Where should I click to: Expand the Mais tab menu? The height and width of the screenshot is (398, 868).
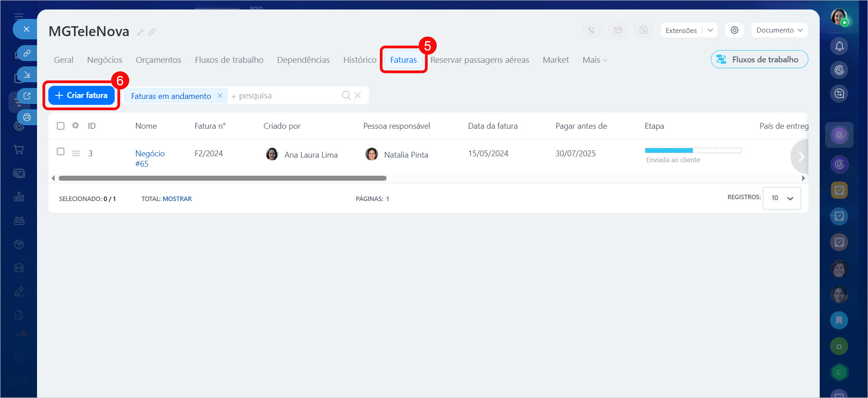point(594,60)
